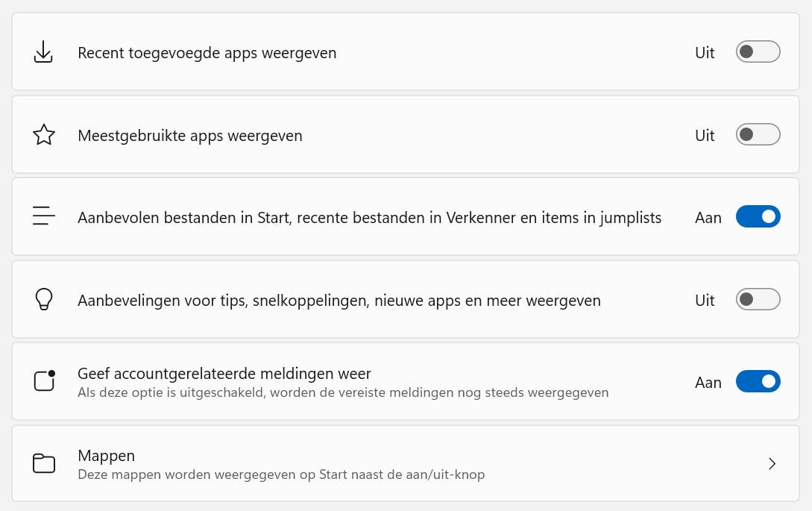Viewport: 812px width, 511px height.
Task: Enable the tips and snelkoppelingen recommendations toggle
Action: coord(758,300)
